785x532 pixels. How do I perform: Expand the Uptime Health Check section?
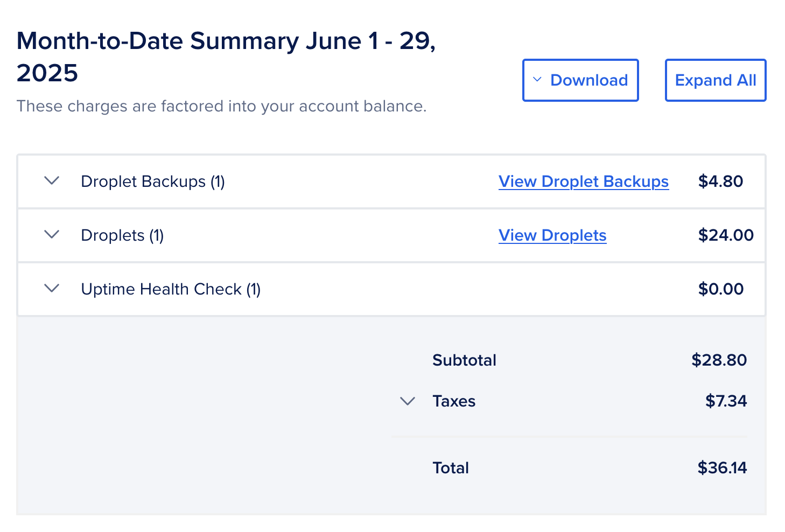click(52, 289)
